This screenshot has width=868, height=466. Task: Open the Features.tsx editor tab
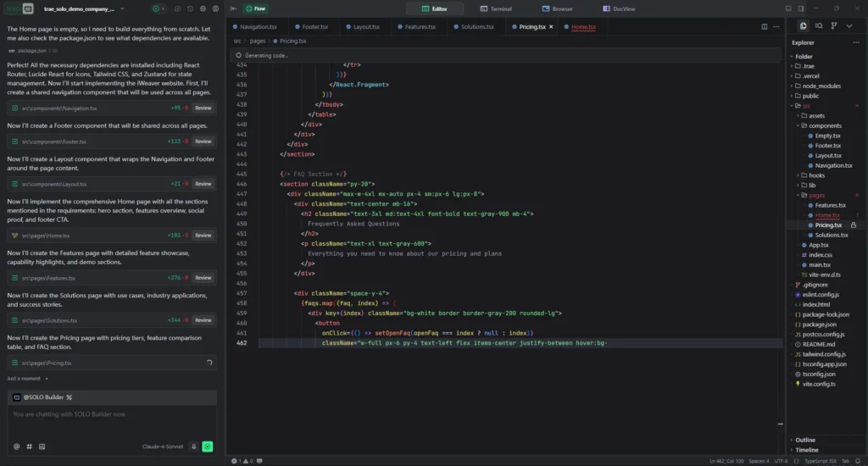(416, 26)
